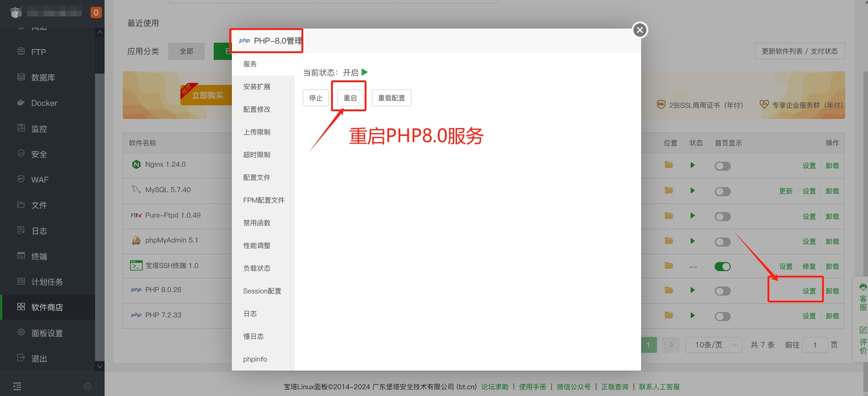Click the collapse-menu icon at the bottom of the sidebar
This screenshot has height=396, width=868.
click(17, 386)
